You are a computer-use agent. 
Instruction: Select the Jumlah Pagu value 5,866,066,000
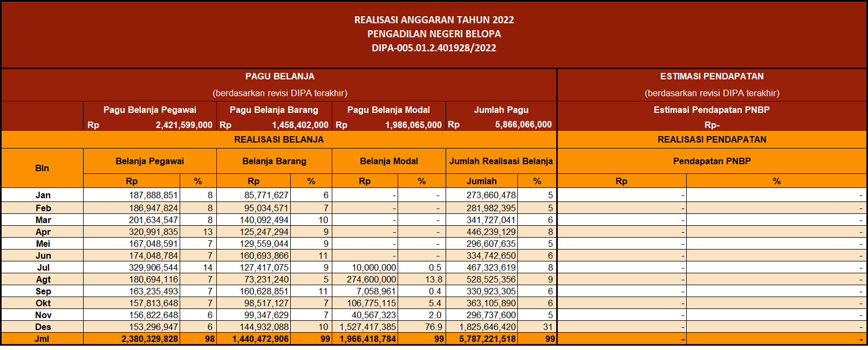tap(523, 124)
